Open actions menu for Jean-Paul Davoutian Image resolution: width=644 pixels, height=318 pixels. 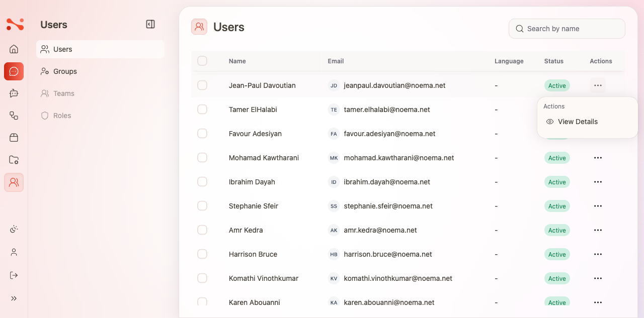(x=598, y=85)
